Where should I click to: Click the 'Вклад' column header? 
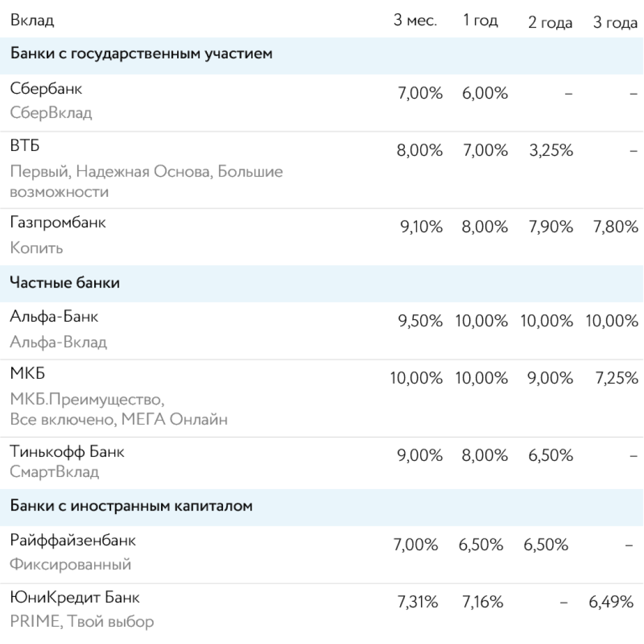[x=32, y=21]
